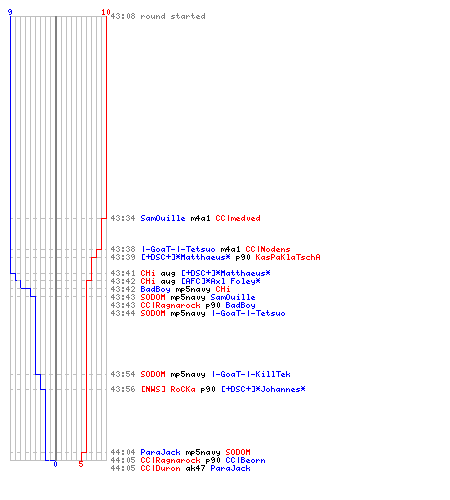The width and height of the screenshot is (450, 500).
Task: Click player name SamOuille at 43:34
Action: click(163, 218)
